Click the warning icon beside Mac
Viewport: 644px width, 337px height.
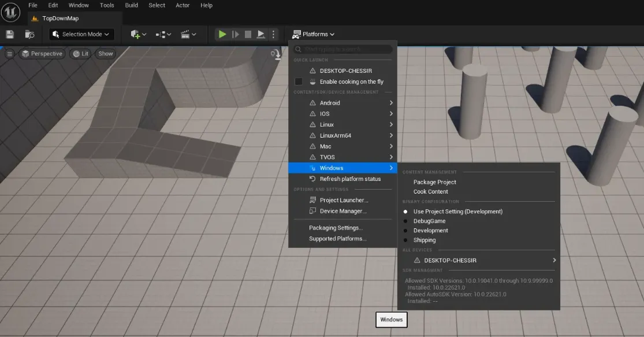[x=312, y=146]
